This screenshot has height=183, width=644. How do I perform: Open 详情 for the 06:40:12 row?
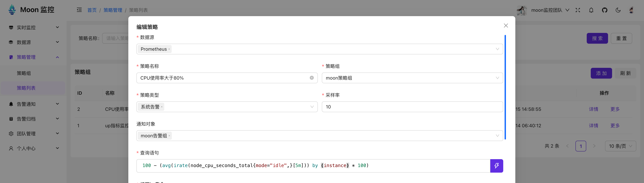(x=593, y=126)
